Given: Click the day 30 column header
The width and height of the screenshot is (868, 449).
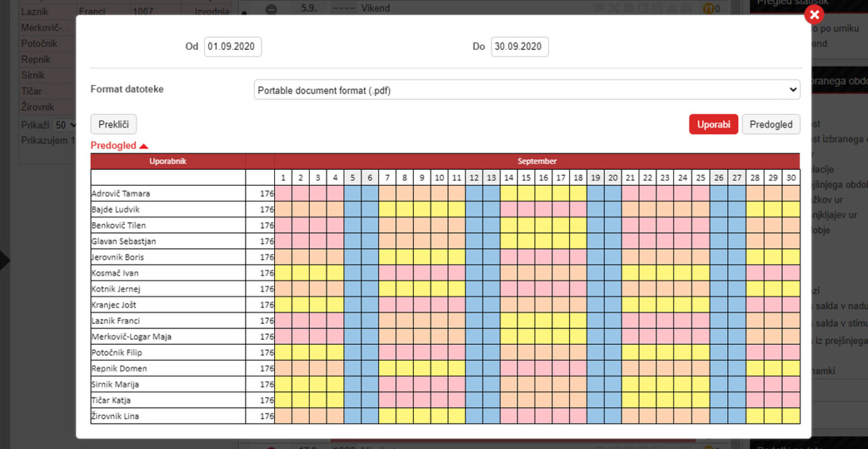Looking at the screenshot, I should click(x=791, y=178).
